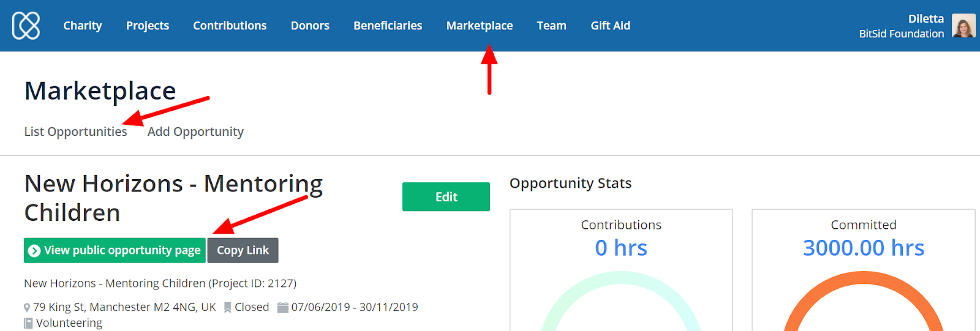Open the Charity menu

tap(83, 26)
